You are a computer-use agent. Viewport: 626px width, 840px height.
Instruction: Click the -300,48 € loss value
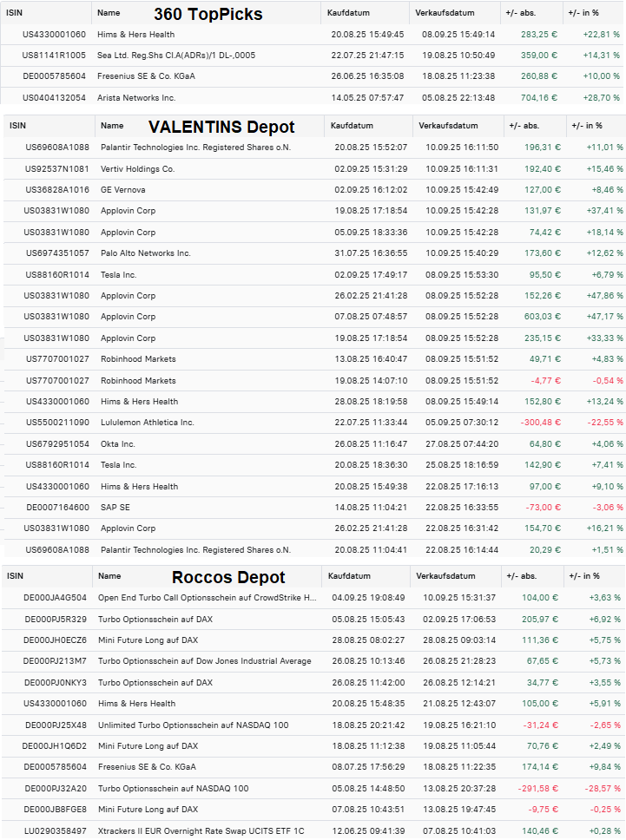(x=541, y=422)
